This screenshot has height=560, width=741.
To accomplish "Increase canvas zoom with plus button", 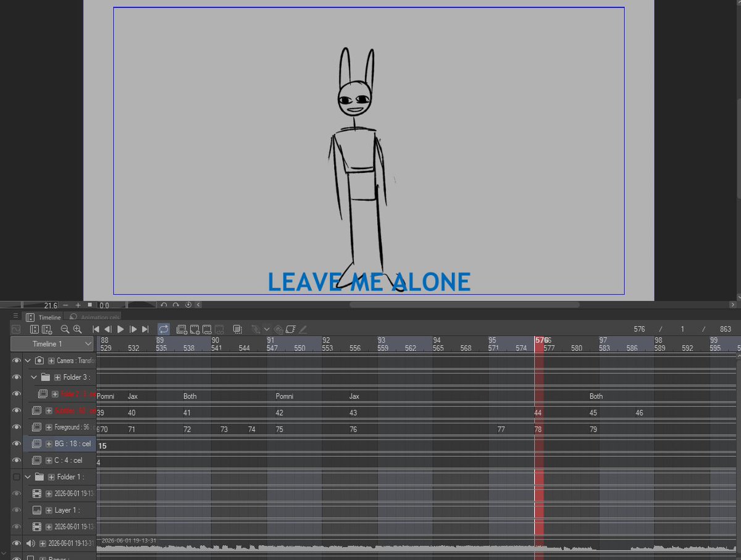I will coord(78,305).
